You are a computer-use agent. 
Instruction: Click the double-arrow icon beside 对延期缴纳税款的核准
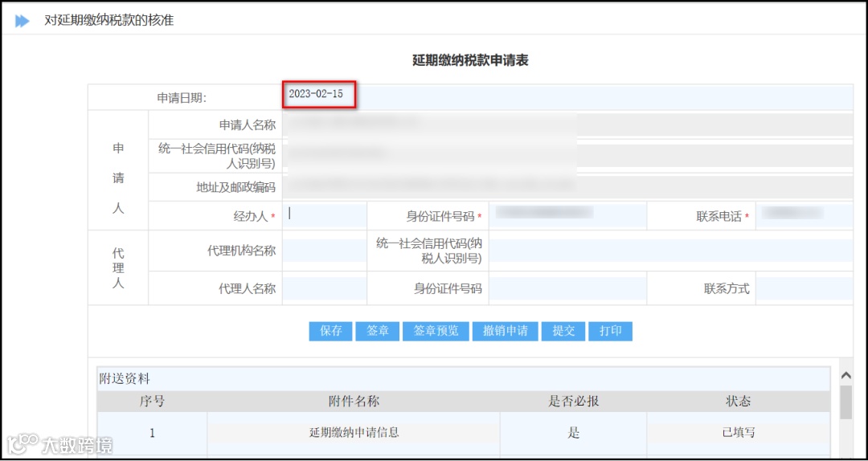[23, 22]
